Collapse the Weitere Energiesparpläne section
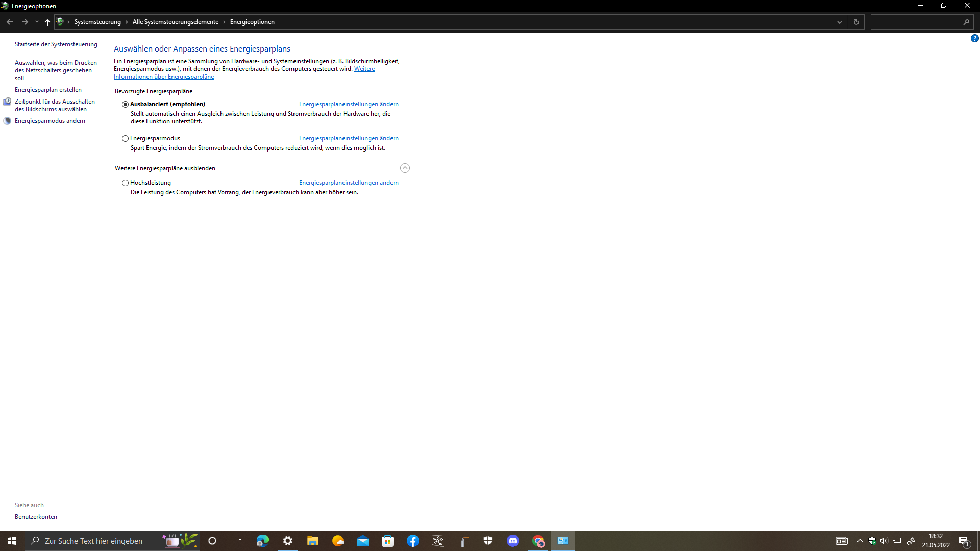The image size is (980, 551). pos(405,168)
